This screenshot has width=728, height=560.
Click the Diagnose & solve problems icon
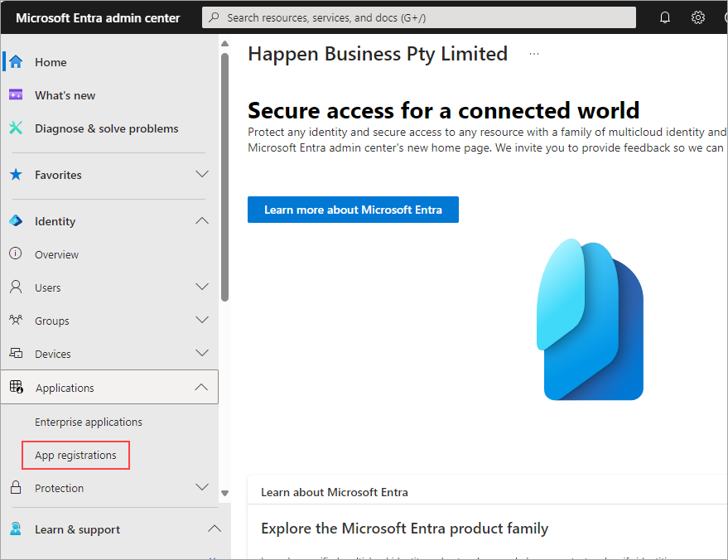(16, 128)
